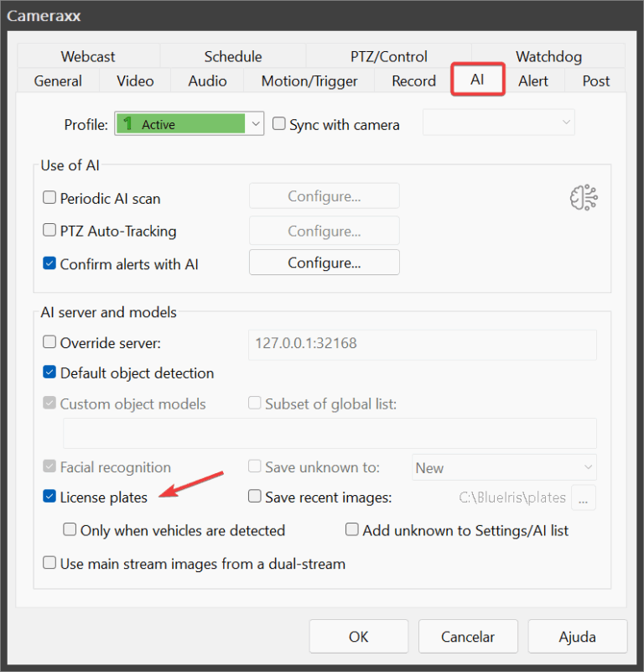Click the Override server address field
This screenshot has height=672, width=644.
(x=422, y=344)
